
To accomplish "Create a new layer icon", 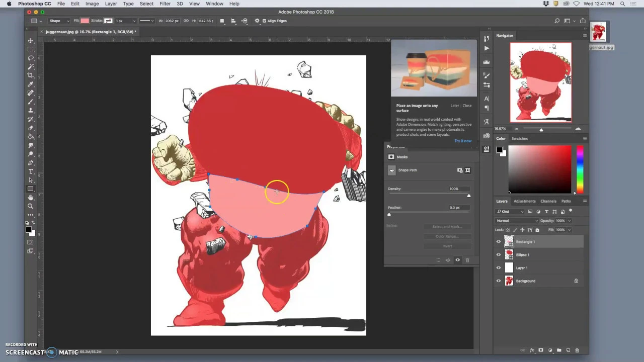I will [568, 350].
